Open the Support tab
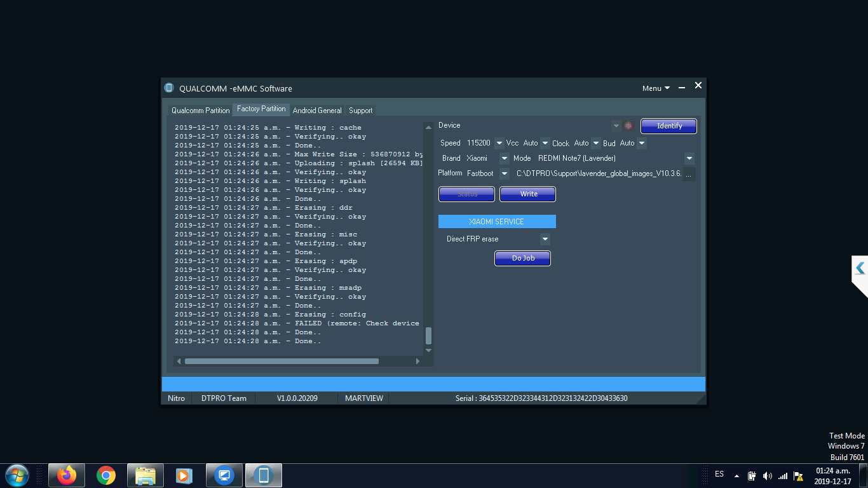 (x=360, y=111)
